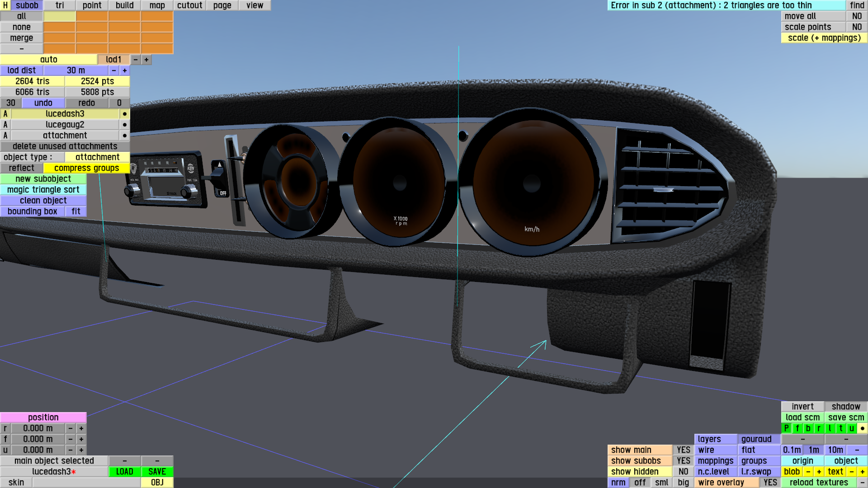The height and width of the screenshot is (488, 868).
Task: Click the yellow dot view button
Action: [x=862, y=428]
